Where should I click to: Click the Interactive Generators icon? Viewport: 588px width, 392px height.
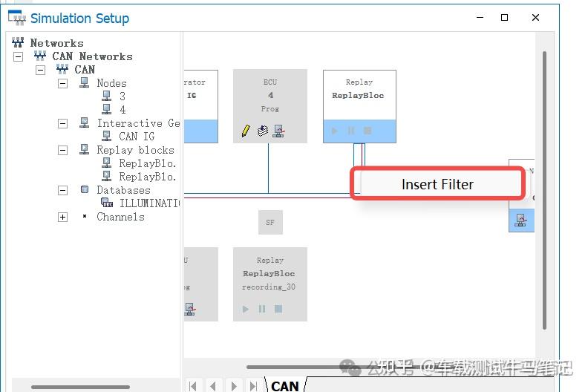[85, 122]
